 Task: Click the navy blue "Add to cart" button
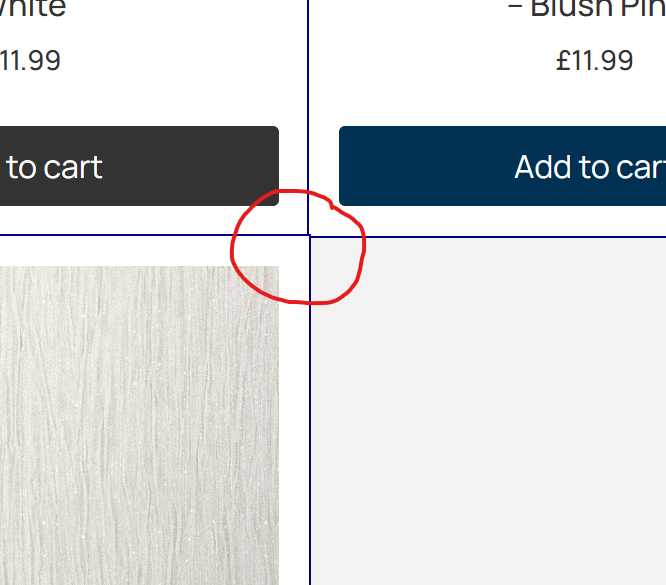[502, 166]
